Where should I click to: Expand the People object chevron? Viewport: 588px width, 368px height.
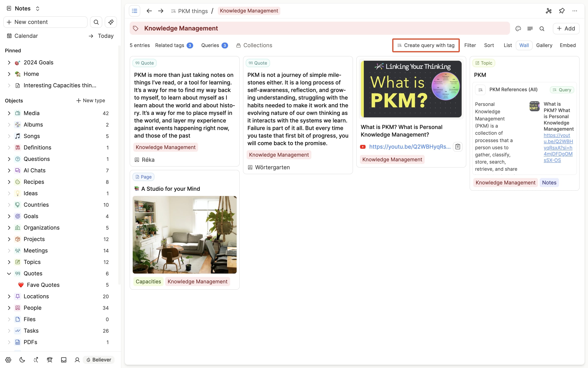tap(9, 308)
